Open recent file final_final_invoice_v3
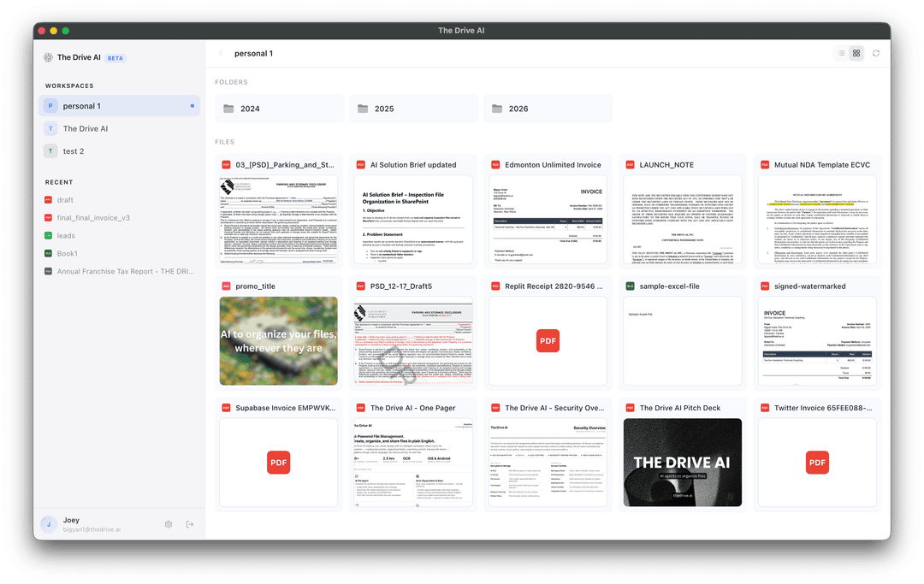Viewport: 924px width, 584px height. 120,218
